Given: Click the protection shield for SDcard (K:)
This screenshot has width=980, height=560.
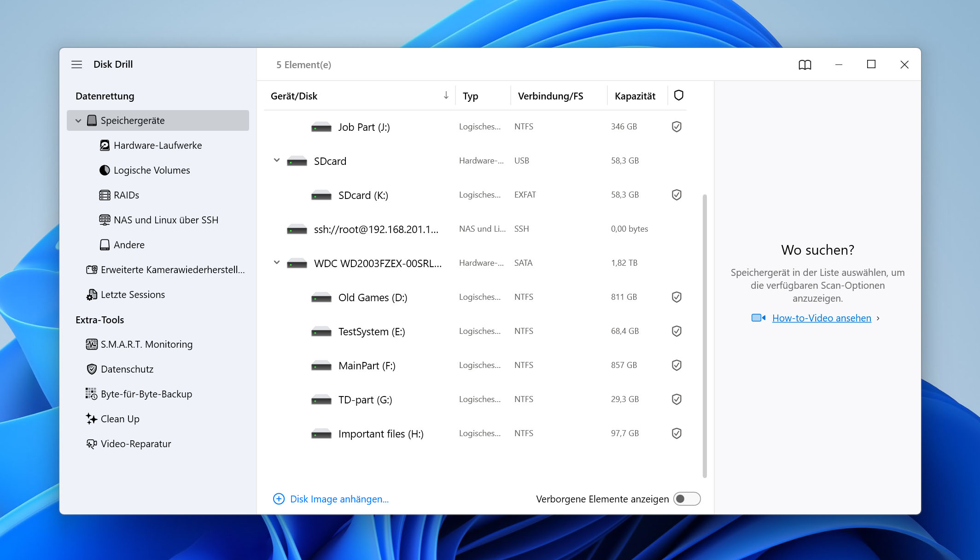Looking at the screenshot, I should (677, 195).
